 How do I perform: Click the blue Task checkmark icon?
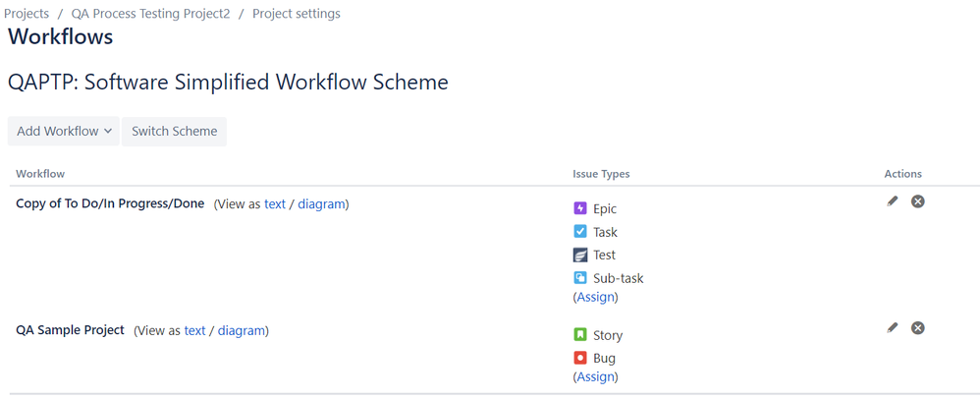coord(580,231)
